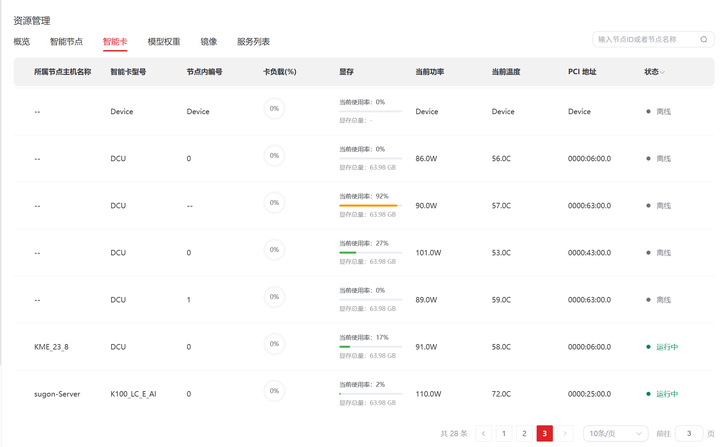Click the 所属节点主机名称 column header
The image size is (720, 447).
(62, 72)
